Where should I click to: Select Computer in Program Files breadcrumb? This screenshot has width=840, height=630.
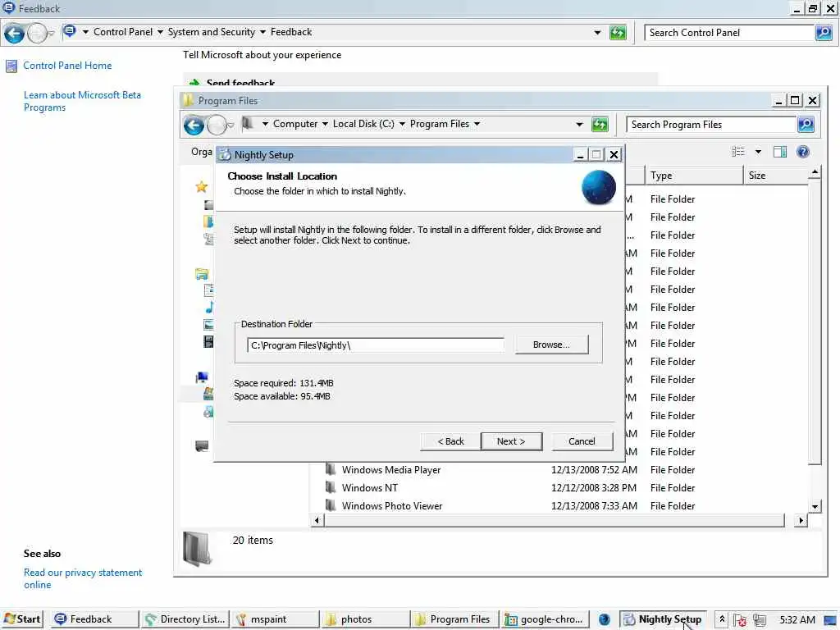[x=295, y=124]
